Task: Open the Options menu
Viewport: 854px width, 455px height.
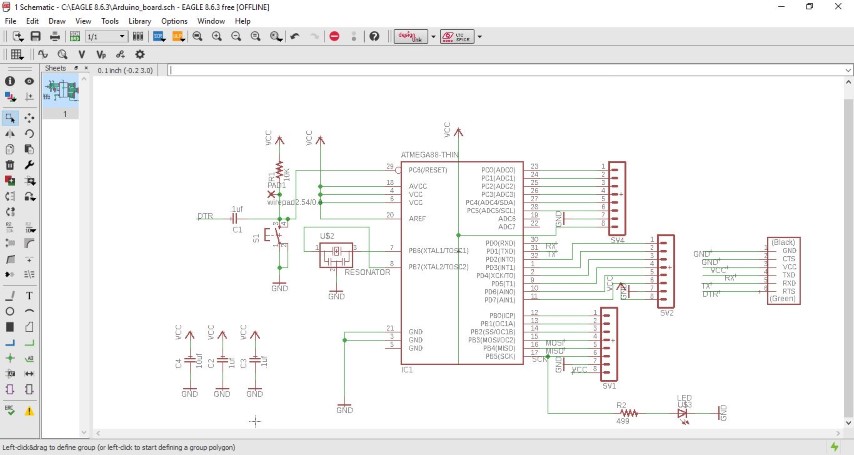Action: pos(174,21)
